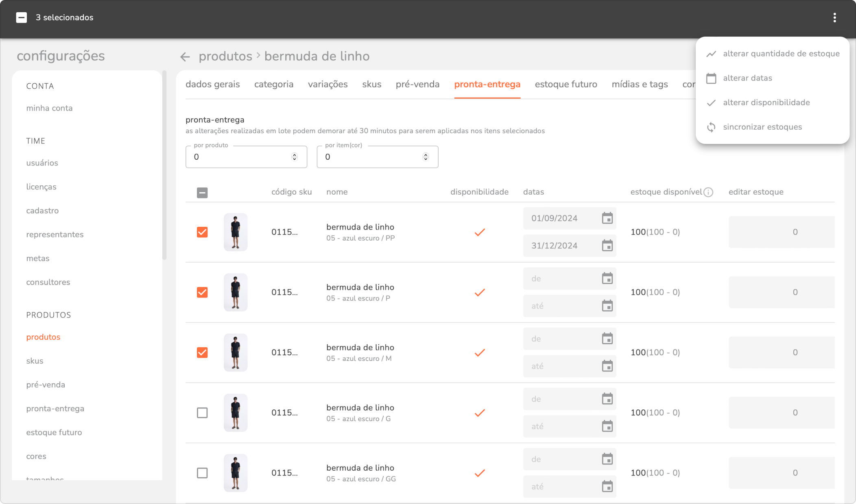Switch to estoque futuro tab
This screenshot has height=504, width=856.
tap(566, 84)
